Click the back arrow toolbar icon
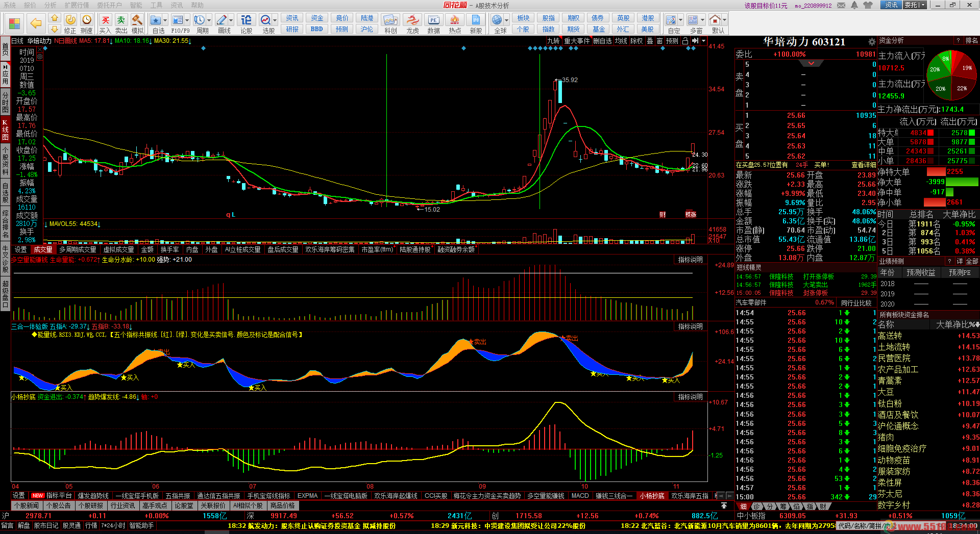 (x=36, y=23)
